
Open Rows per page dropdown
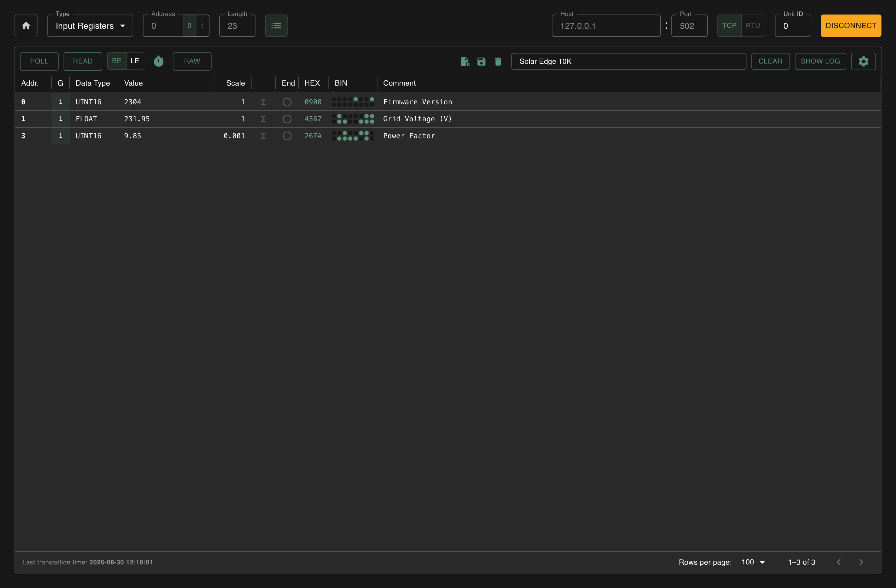(x=753, y=562)
